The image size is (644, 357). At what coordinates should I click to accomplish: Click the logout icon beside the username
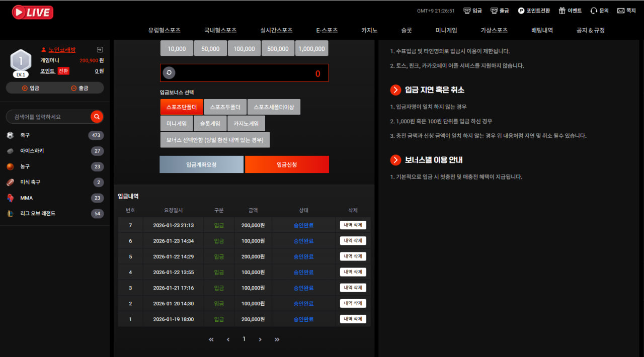[100, 50]
